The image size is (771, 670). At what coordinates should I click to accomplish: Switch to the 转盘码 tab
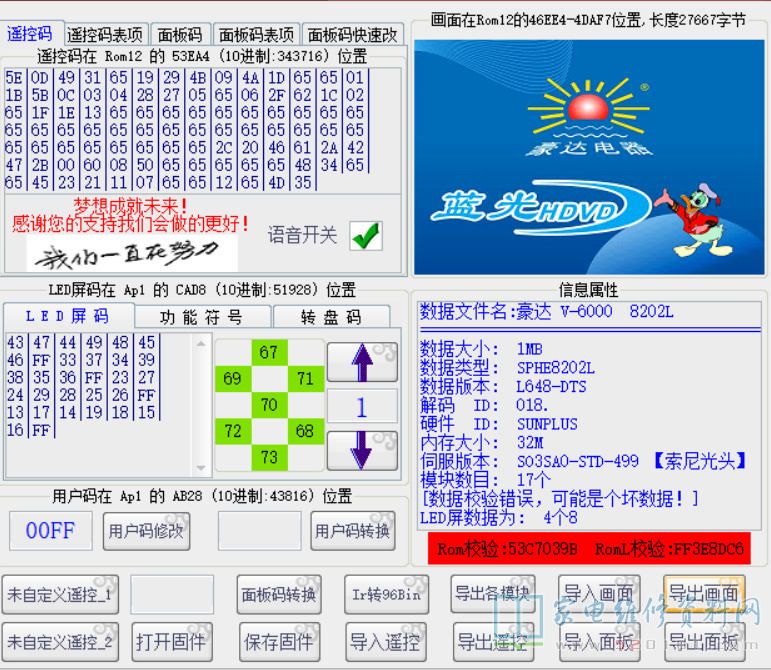(x=331, y=317)
